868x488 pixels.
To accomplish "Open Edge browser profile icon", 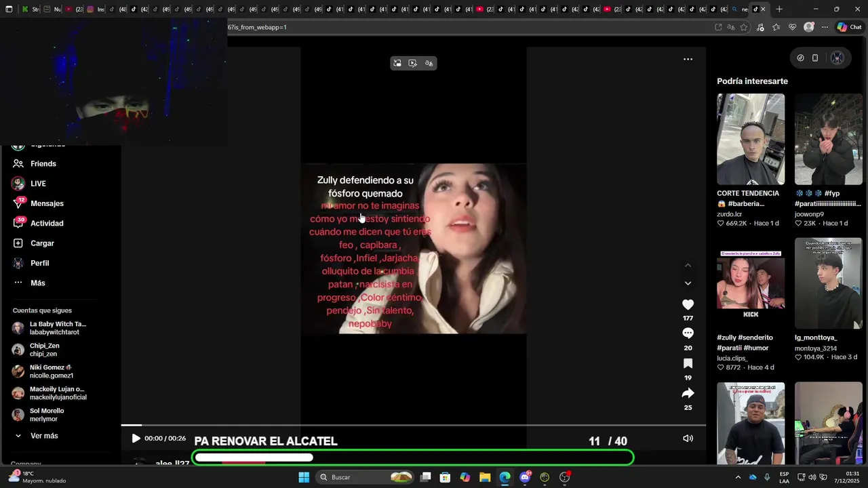I will (x=808, y=27).
